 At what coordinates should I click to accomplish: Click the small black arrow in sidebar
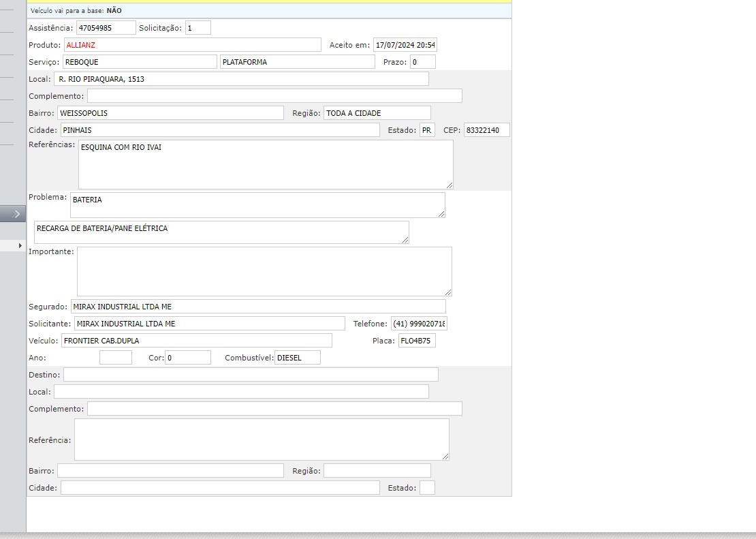[x=20, y=245]
